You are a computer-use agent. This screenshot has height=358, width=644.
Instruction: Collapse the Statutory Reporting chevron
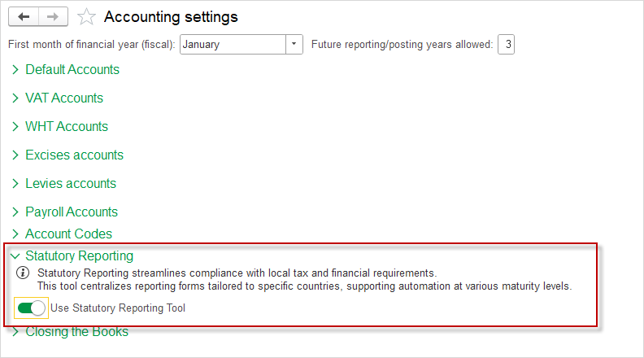point(15,256)
